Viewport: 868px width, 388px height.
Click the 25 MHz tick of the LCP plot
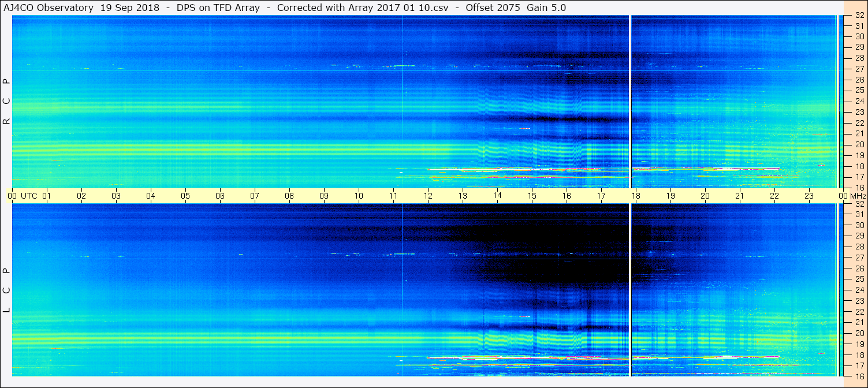[859, 279]
